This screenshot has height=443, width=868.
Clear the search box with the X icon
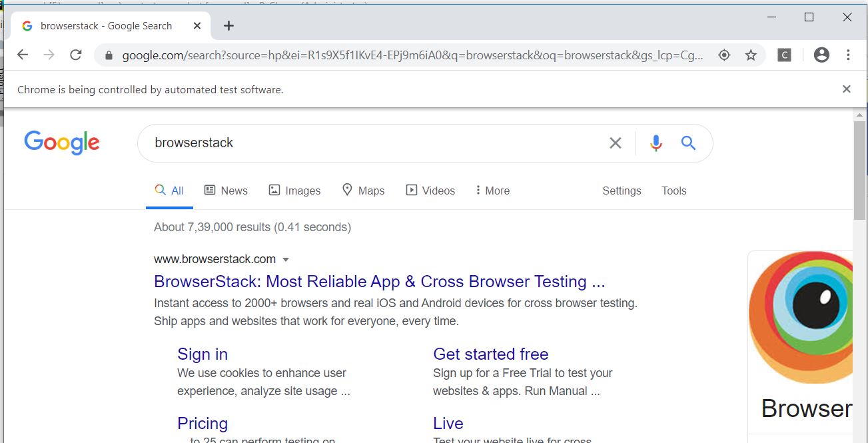(x=615, y=143)
